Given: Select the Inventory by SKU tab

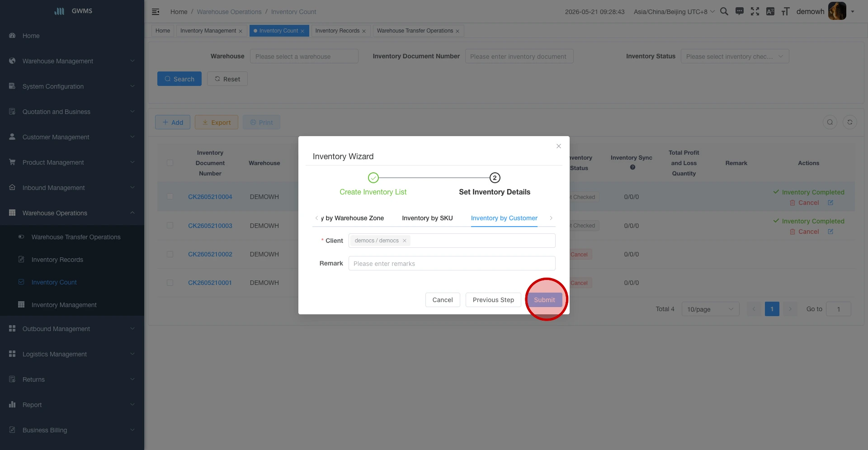Looking at the screenshot, I should point(427,218).
